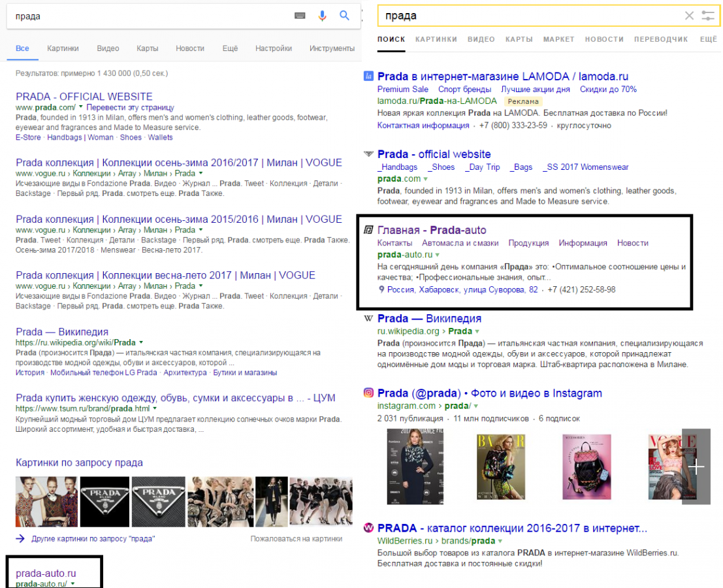Viewport: 723px width, 588px height.
Task: Switch to Google Картинки tab
Action: click(x=63, y=48)
